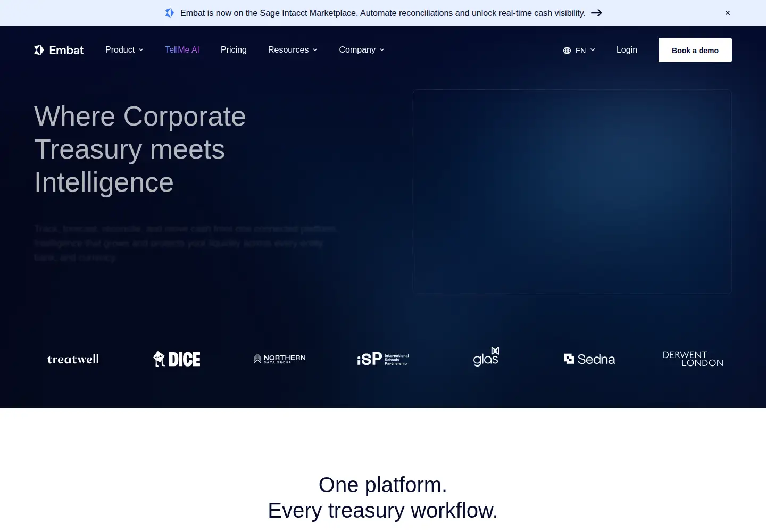This screenshot has width=766, height=532.
Task: Click the 'Where Corporate Treasury meets Intelligence' headline
Action: (x=140, y=149)
